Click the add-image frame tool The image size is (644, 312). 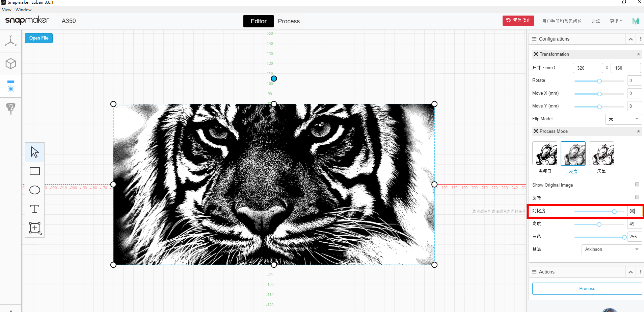(x=35, y=228)
